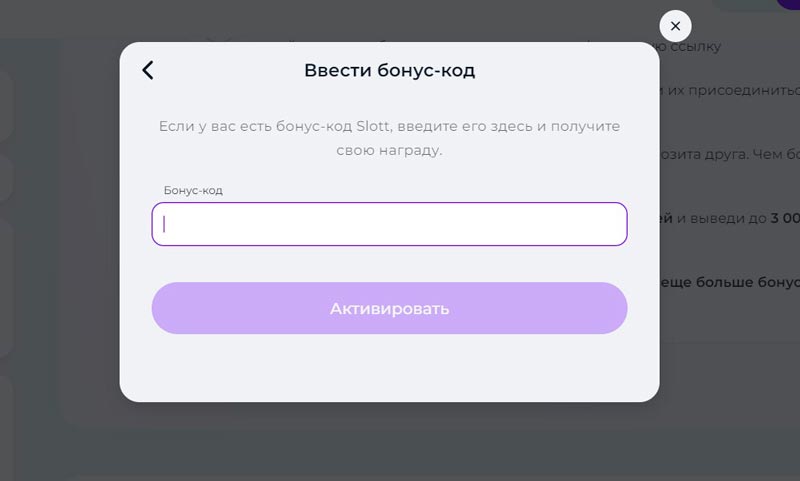Image resolution: width=800 pixels, height=481 pixels.
Task: Click the back arrow in the bonus-code dialog
Action: (x=148, y=70)
